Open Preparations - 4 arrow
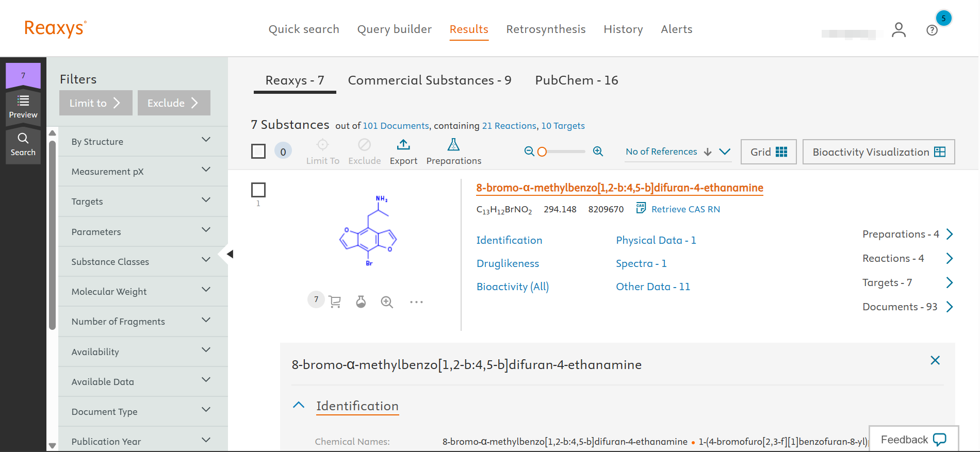This screenshot has width=980, height=452. point(950,234)
